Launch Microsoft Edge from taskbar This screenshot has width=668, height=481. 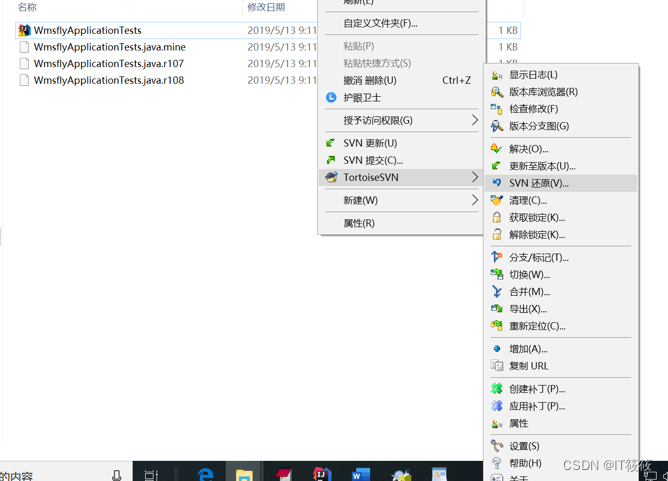[x=205, y=474]
